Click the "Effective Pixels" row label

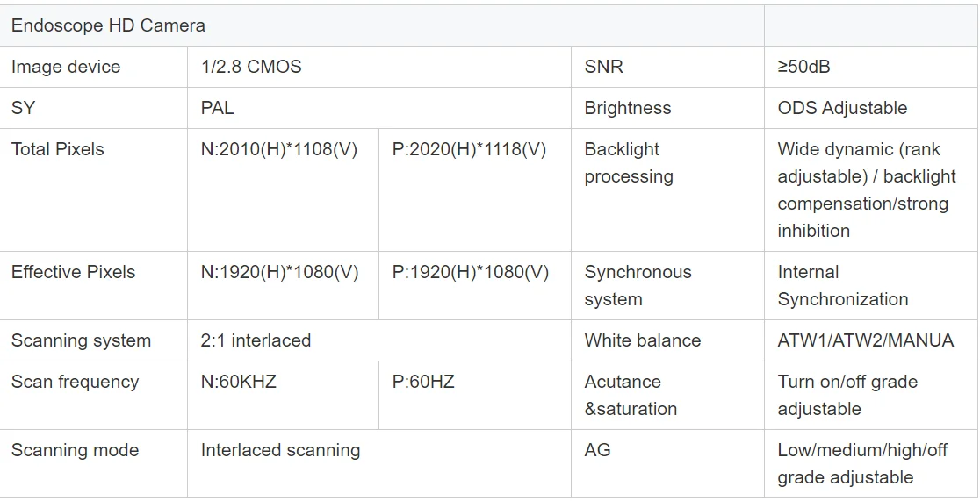coord(73,272)
